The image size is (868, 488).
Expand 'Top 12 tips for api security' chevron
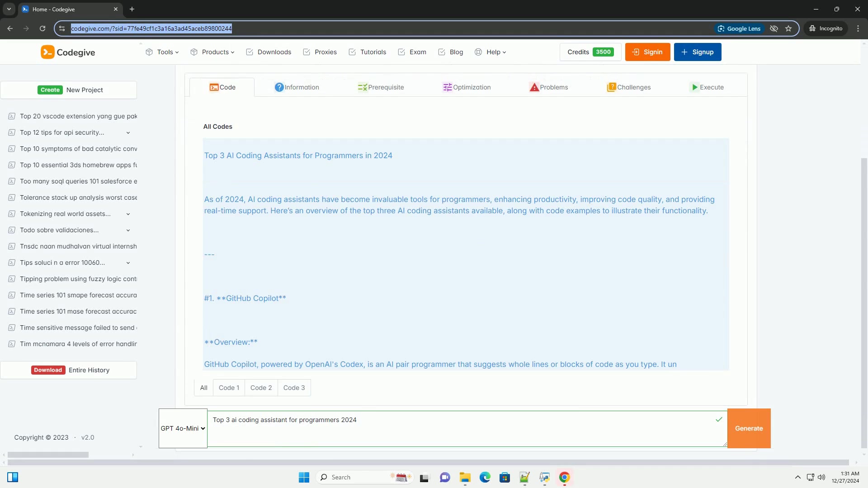click(x=128, y=133)
